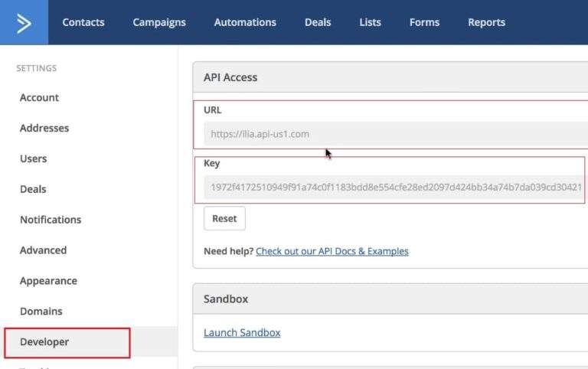Click the API Key field
This screenshot has width=588, height=369.
point(393,187)
